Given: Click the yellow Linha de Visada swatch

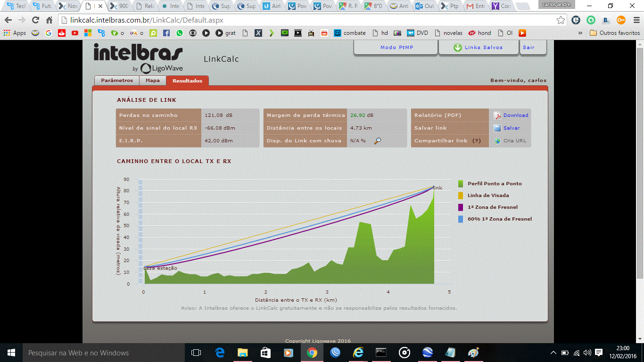Looking at the screenshot, I should [x=461, y=195].
